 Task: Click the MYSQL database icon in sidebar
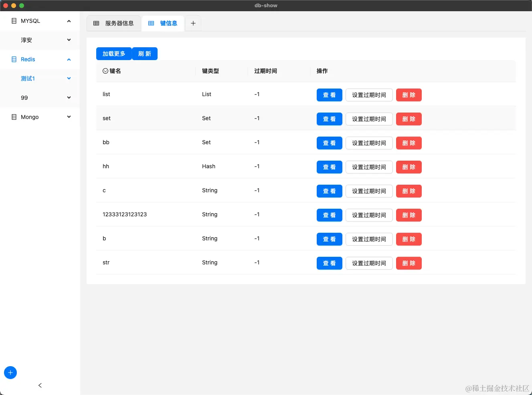point(14,21)
